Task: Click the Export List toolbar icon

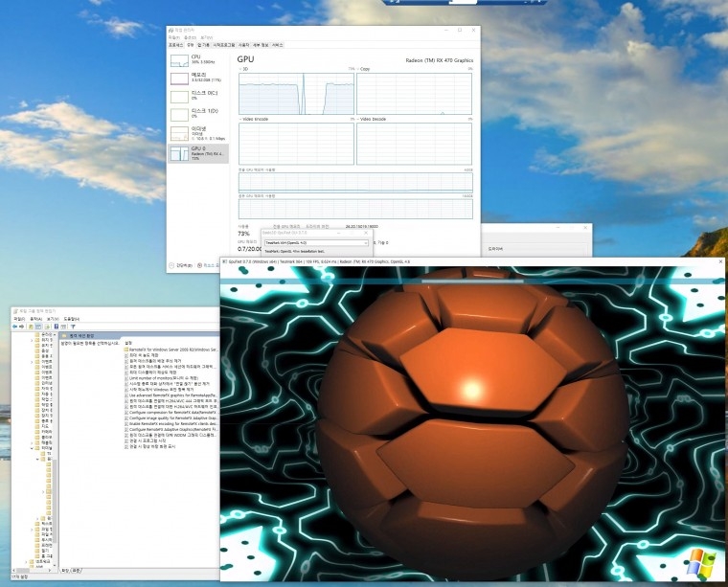Action: pyautogui.click(x=47, y=327)
